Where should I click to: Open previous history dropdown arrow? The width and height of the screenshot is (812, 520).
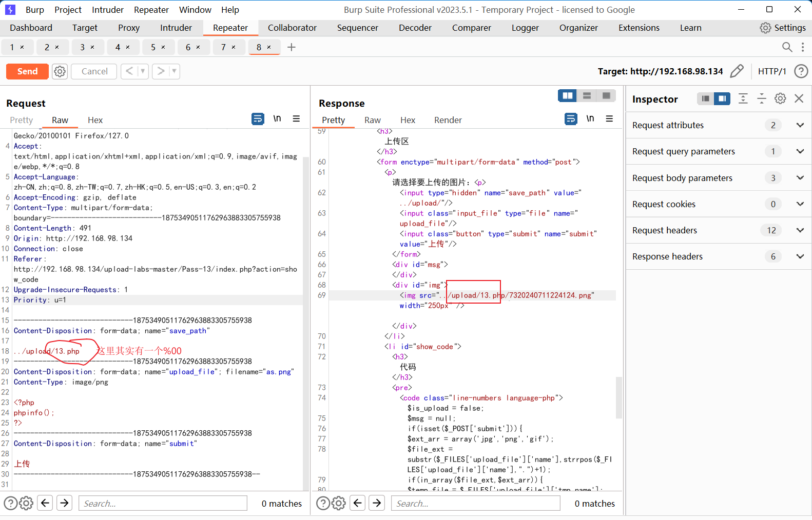point(143,71)
